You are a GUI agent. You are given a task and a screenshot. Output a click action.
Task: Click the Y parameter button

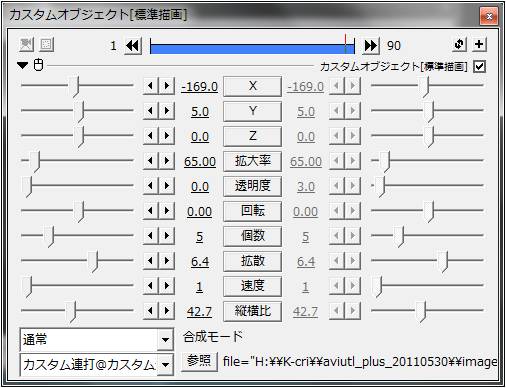(252, 111)
